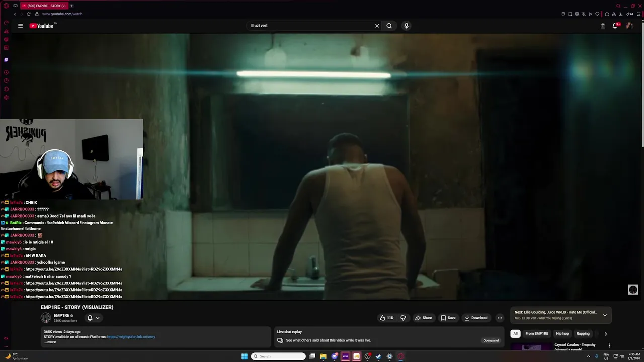Select the EMP1RE - STORY browser tab

[x=44, y=6]
